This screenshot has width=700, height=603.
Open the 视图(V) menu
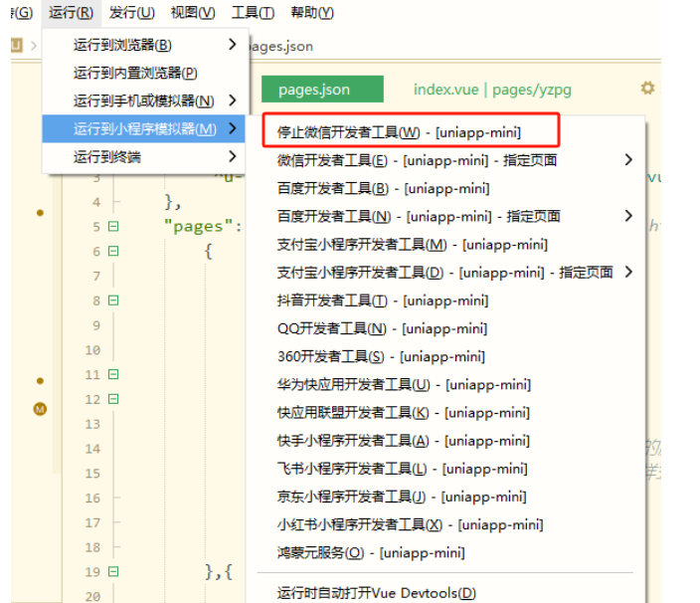pos(193,13)
